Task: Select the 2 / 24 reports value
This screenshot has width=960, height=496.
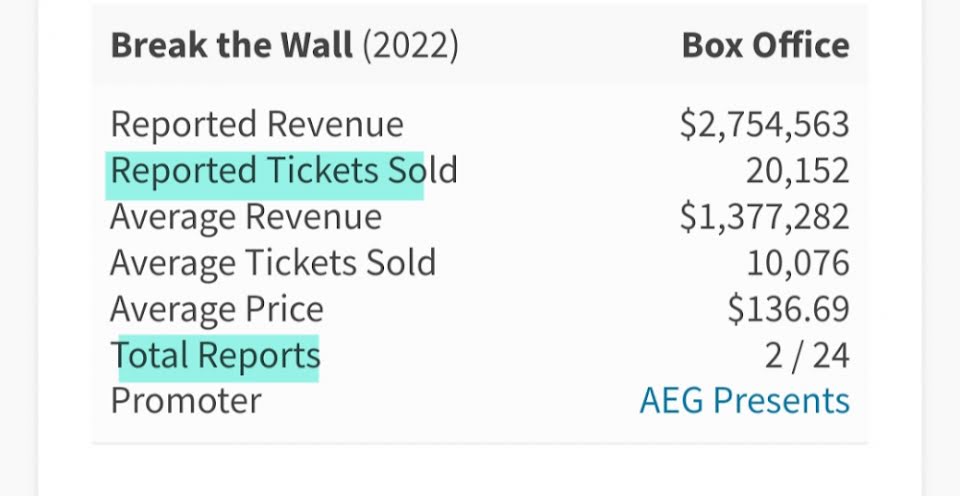Action: click(x=805, y=355)
